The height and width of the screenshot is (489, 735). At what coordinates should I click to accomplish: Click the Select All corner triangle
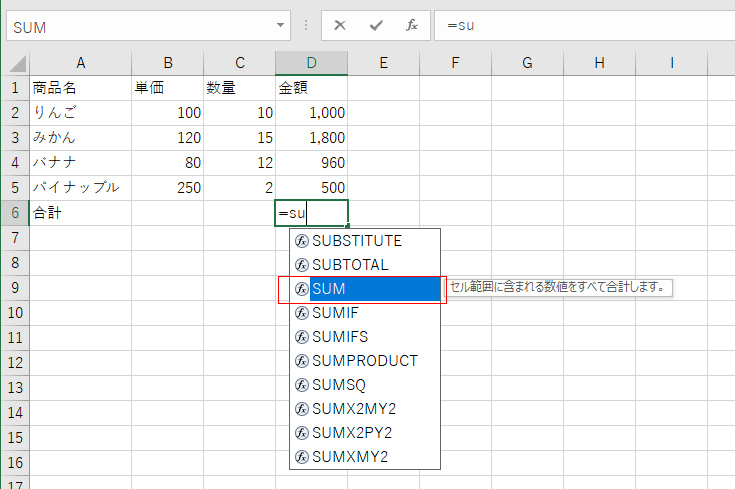click(16, 63)
